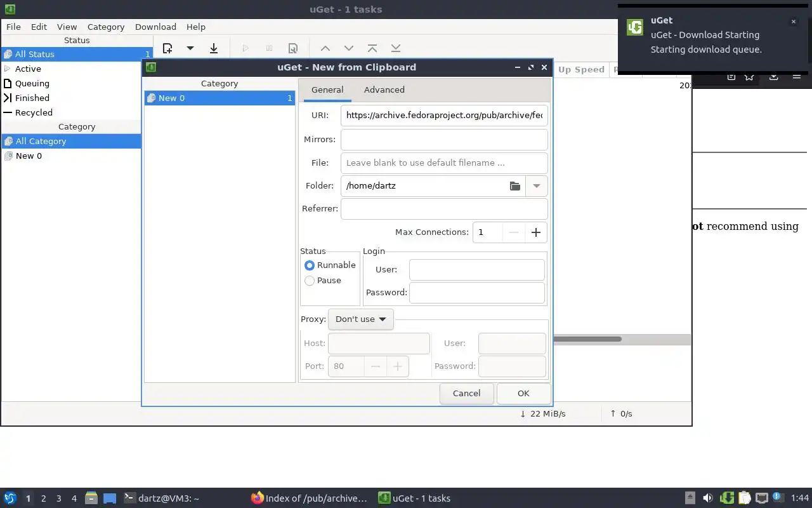Select Recycled status filter
Screen dimensions: 812x508
pos(77,112)
